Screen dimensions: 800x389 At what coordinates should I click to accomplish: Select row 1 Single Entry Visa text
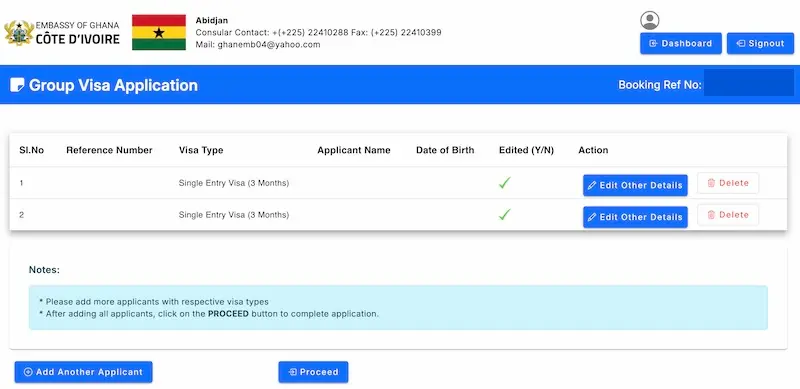coord(234,183)
